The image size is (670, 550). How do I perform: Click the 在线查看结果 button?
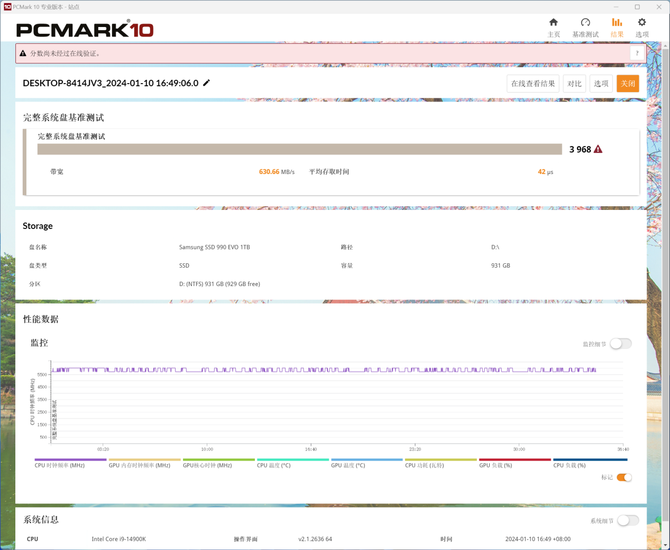[533, 83]
